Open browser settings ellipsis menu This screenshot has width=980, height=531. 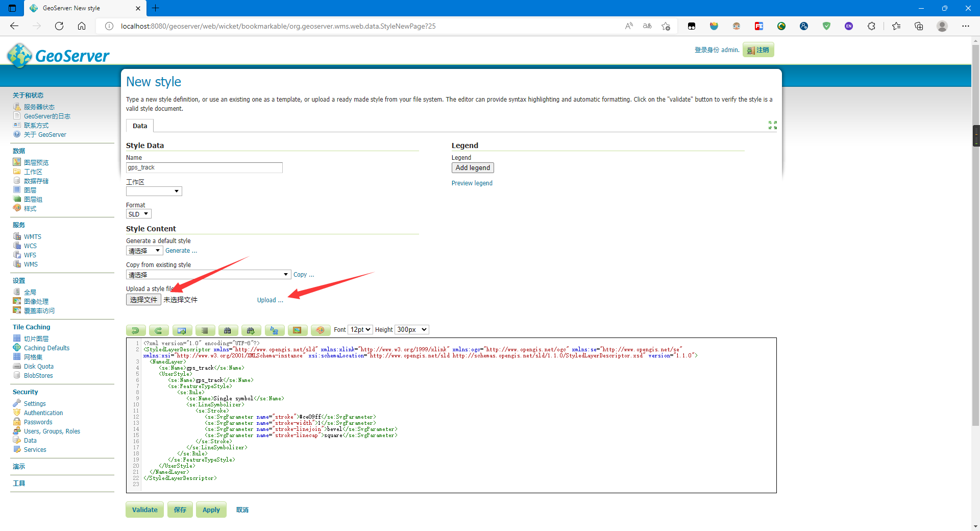pyautogui.click(x=966, y=26)
